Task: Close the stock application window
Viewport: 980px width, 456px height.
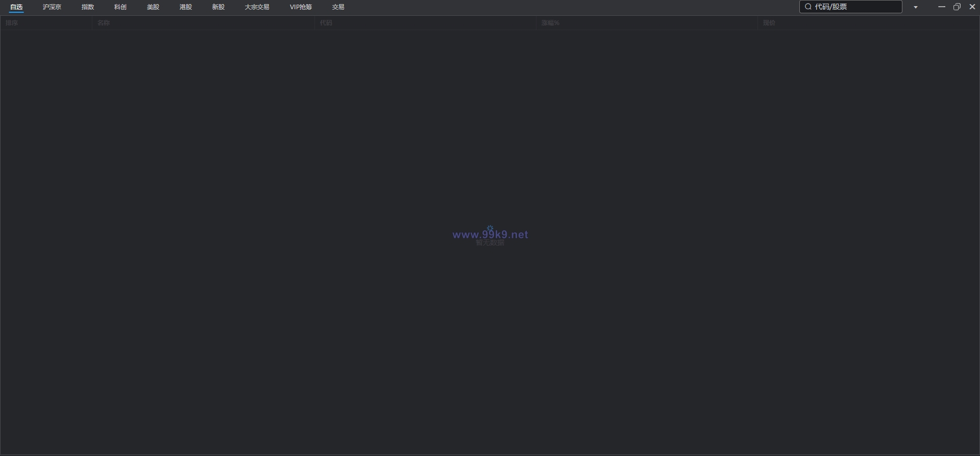Action: click(x=972, y=7)
